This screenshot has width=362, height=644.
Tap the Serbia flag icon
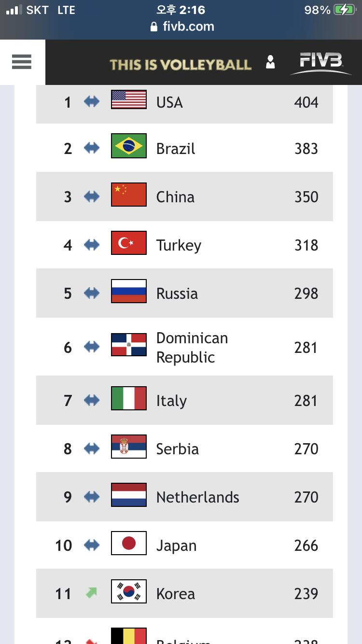[129, 447]
